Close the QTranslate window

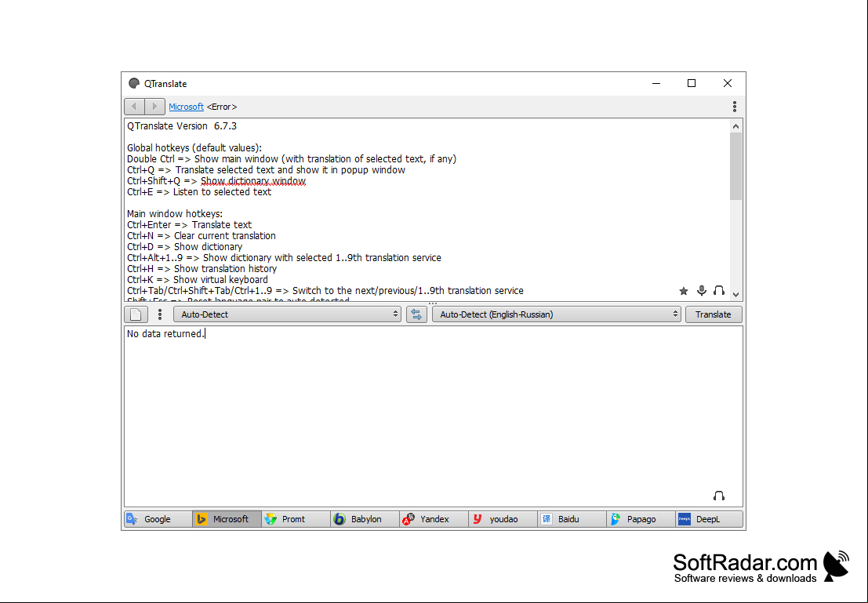pyautogui.click(x=728, y=84)
